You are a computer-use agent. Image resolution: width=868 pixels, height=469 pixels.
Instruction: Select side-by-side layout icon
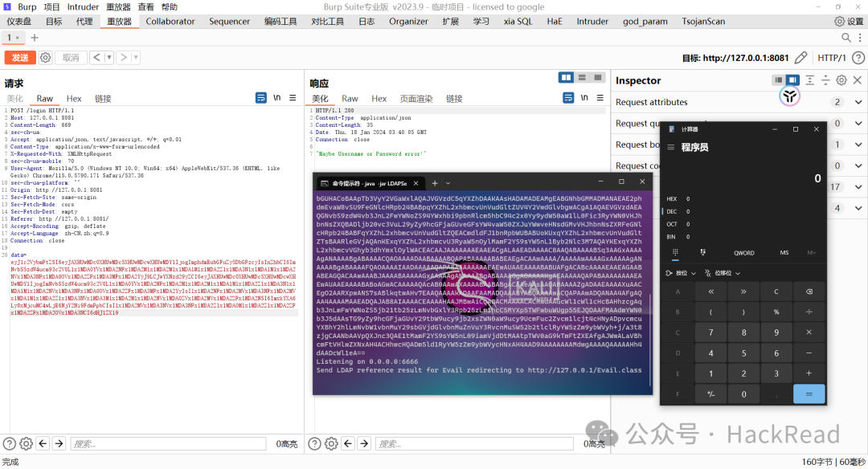pos(566,77)
